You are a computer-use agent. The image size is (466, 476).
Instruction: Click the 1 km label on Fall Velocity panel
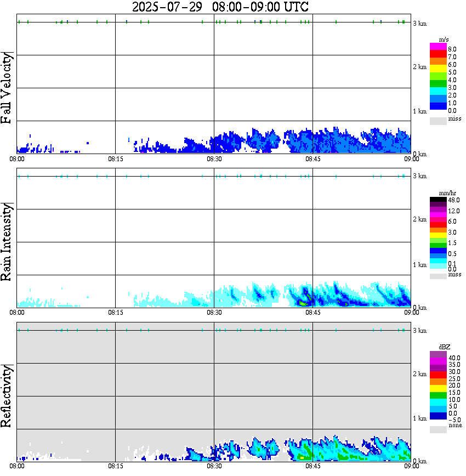click(419, 111)
